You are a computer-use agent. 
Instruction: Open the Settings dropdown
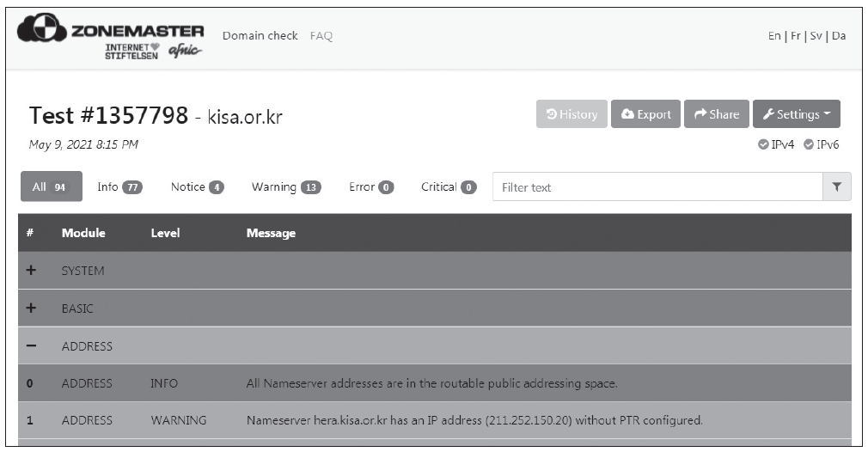(x=796, y=114)
